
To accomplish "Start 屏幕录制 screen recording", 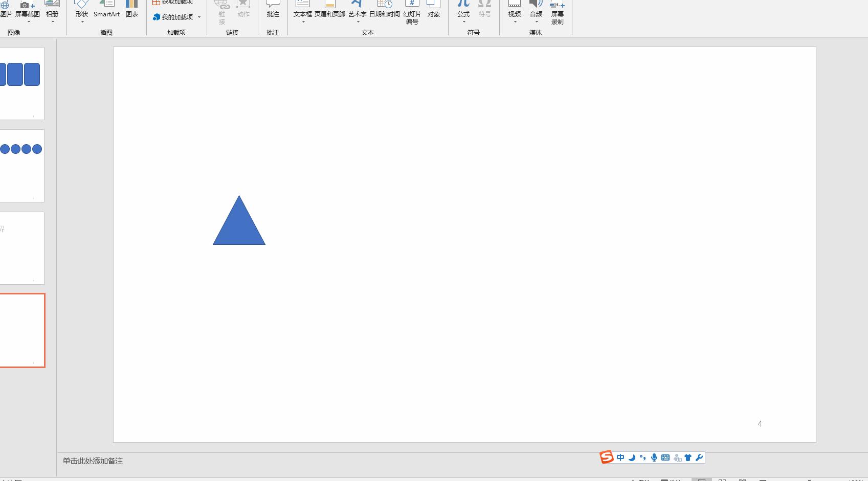I will click(x=557, y=12).
